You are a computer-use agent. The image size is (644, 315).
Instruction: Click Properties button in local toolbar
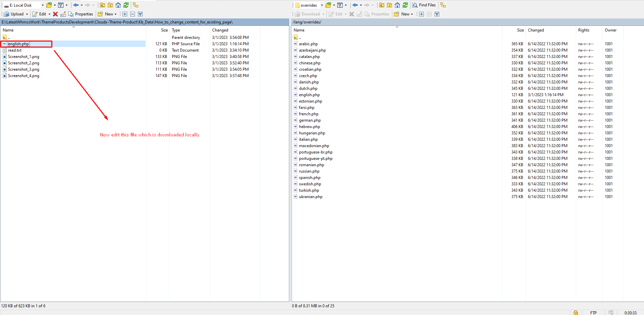click(x=81, y=14)
